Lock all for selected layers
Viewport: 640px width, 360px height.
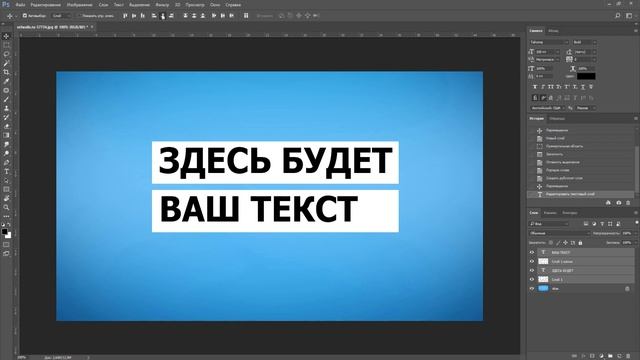(580, 243)
